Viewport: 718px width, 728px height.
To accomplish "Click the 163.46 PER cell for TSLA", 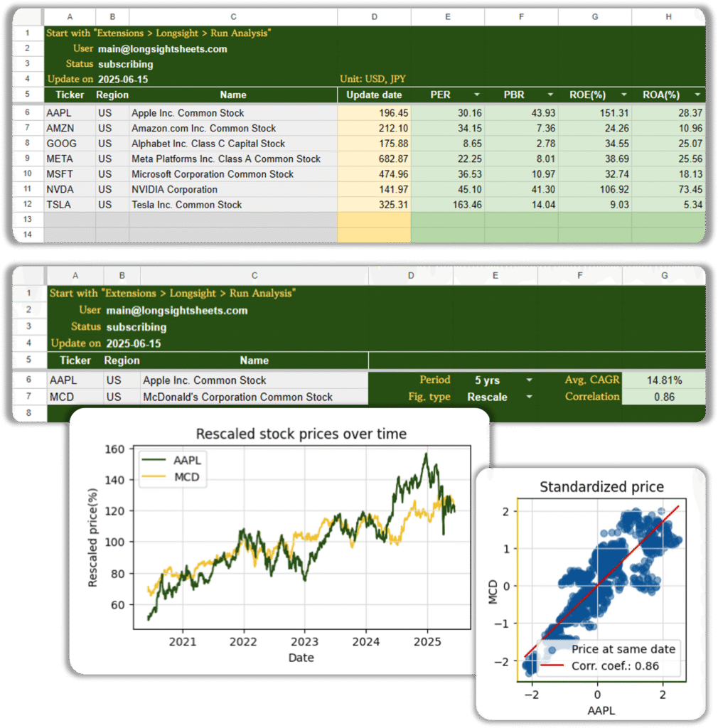I will [x=448, y=205].
